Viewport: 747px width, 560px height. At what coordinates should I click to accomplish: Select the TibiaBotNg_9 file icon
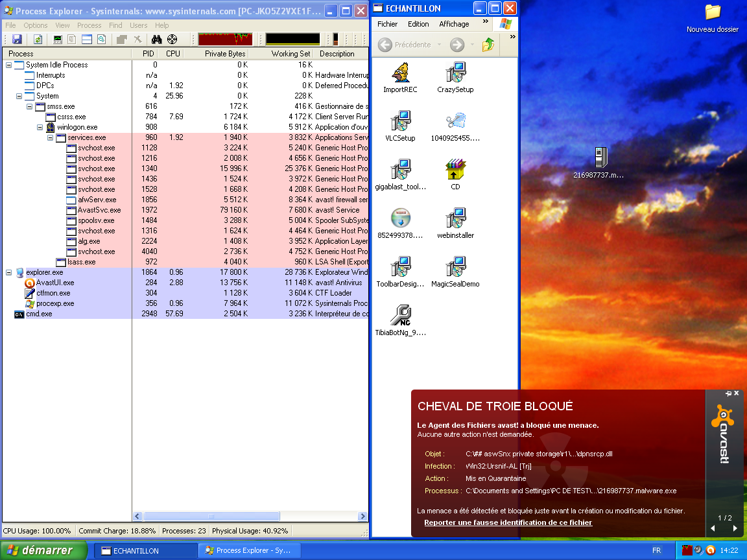pyautogui.click(x=400, y=320)
